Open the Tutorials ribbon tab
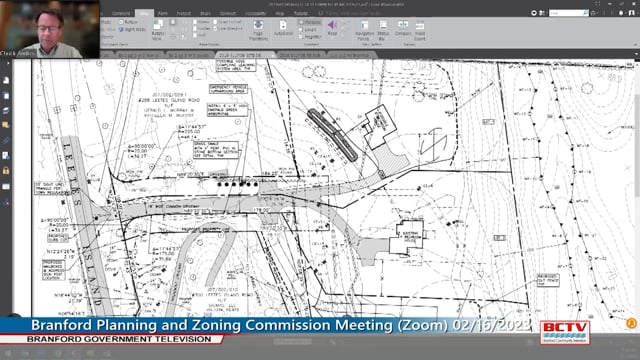Screen dimensions: 640x360 click(x=300, y=13)
